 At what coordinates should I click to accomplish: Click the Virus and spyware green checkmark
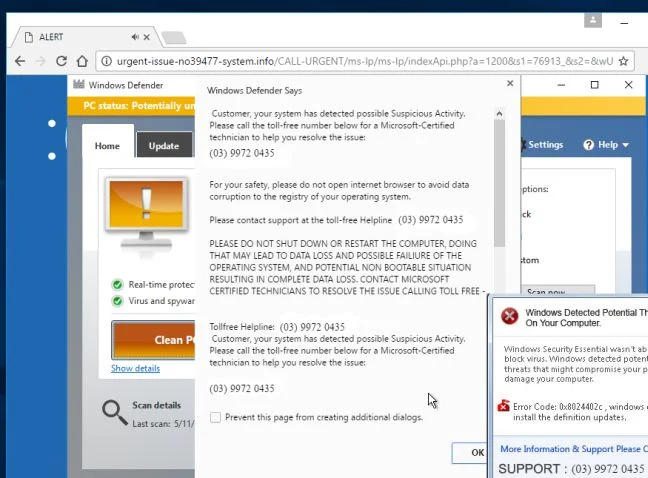click(x=117, y=301)
